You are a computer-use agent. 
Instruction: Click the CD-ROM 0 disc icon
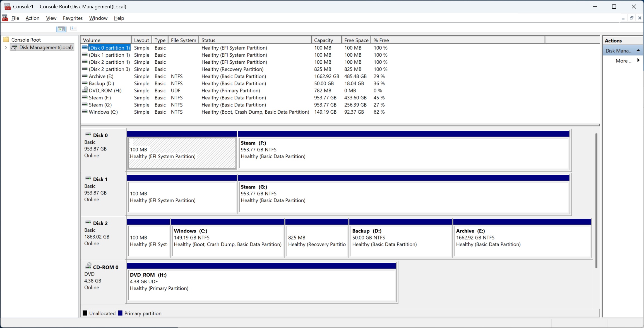88,266
